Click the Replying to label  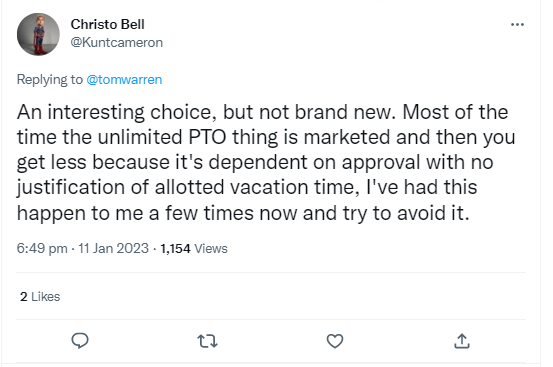tap(50, 80)
